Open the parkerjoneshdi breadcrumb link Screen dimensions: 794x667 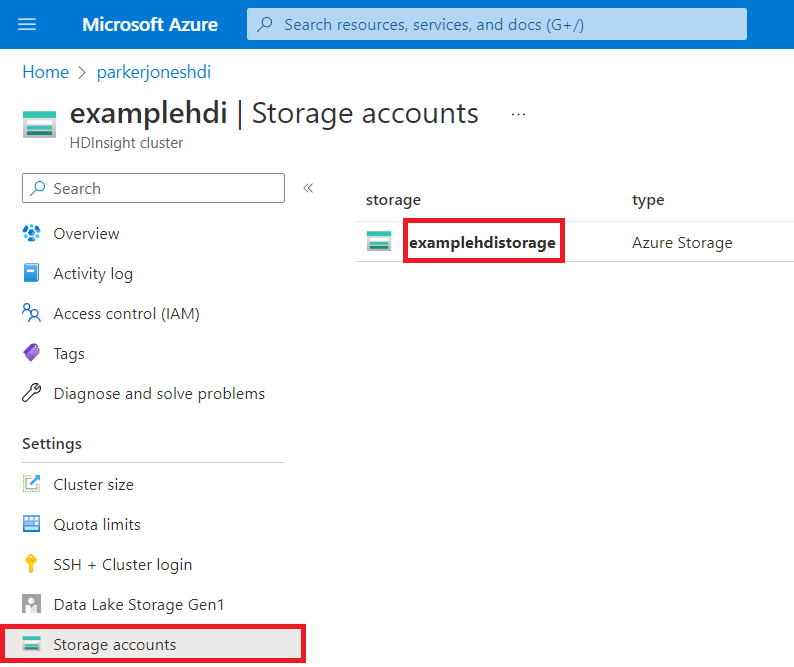153,72
